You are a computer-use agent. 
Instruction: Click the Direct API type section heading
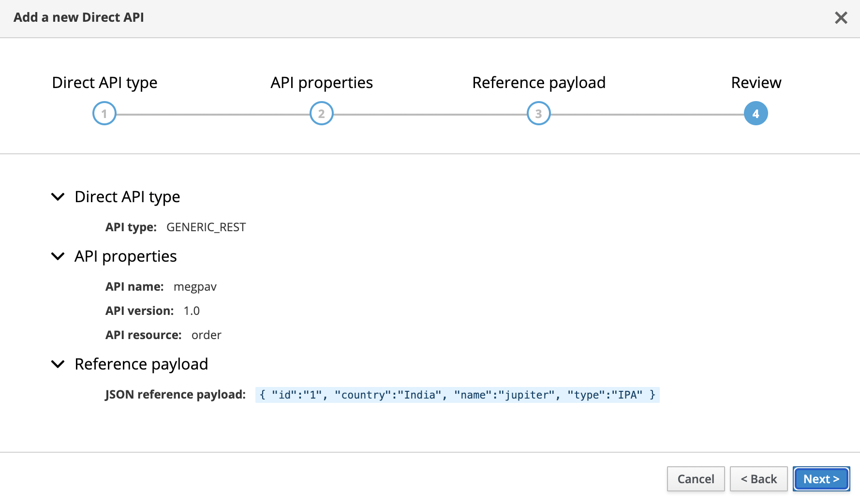(x=127, y=197)
